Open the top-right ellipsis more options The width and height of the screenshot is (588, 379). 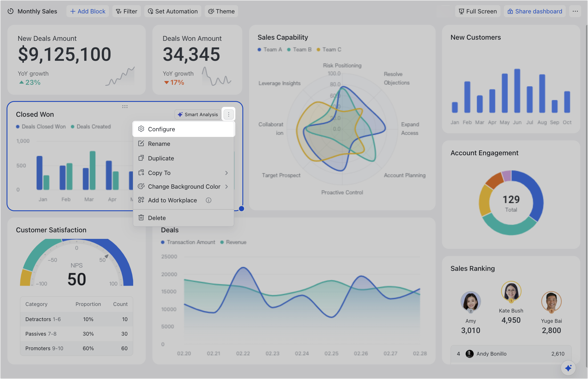575,11
